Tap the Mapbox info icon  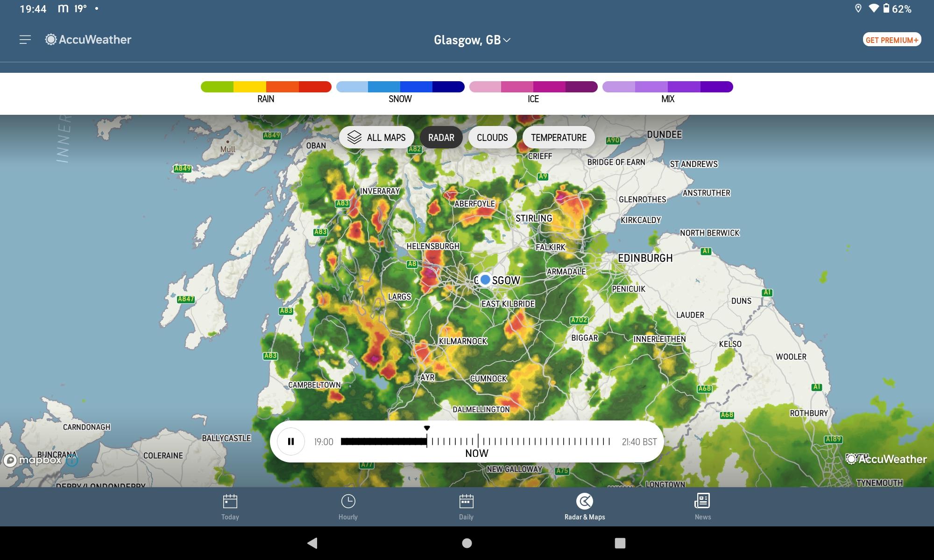click(x=72, y=461)
